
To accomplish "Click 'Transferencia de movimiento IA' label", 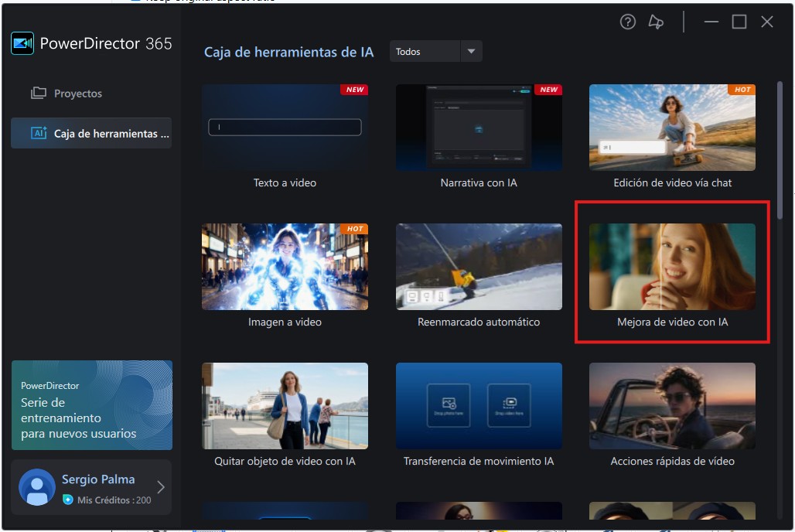I will [x=479, y=461].
